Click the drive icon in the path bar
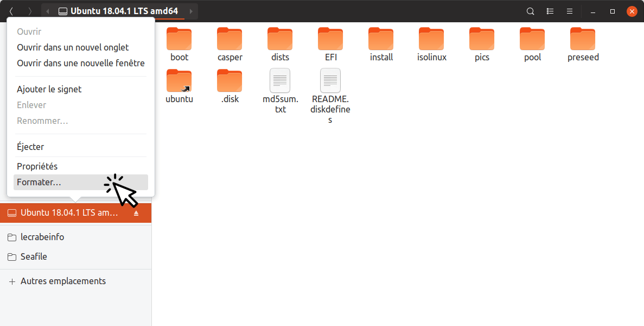The height and width of the screenshot is (326, 644). click(63, 11)
